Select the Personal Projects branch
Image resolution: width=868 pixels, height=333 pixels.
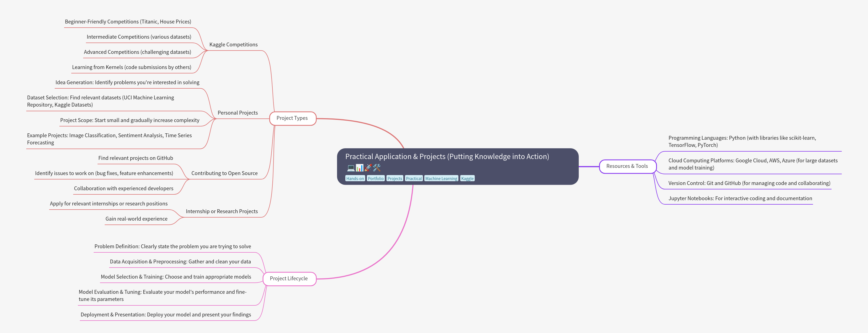(238, 113)
